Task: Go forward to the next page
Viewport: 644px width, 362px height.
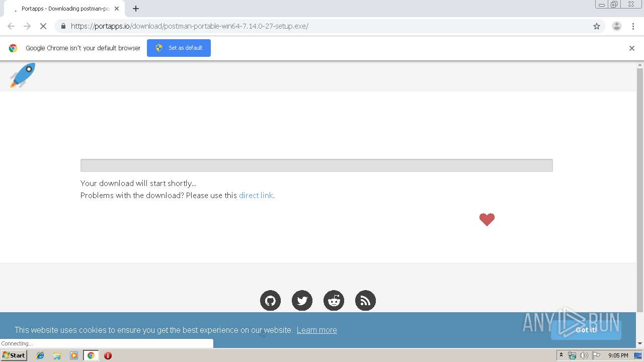Action: tap(27, 26)
